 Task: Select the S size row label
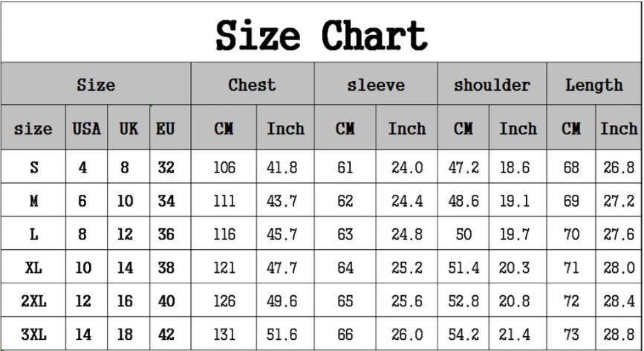coord(33,168)
